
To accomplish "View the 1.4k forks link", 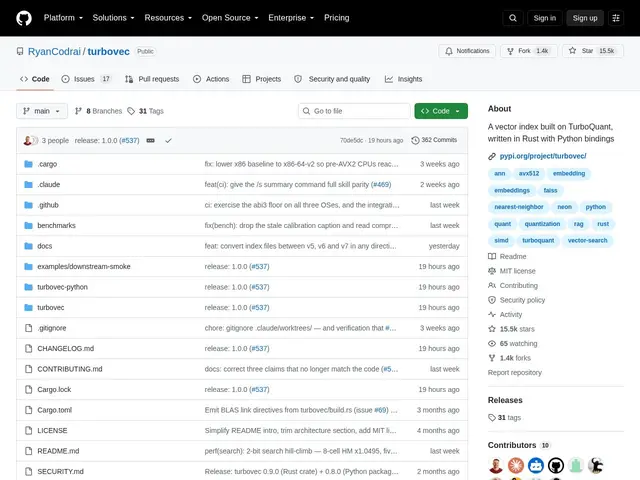I will pyautogui.click(x=510, y=358).
